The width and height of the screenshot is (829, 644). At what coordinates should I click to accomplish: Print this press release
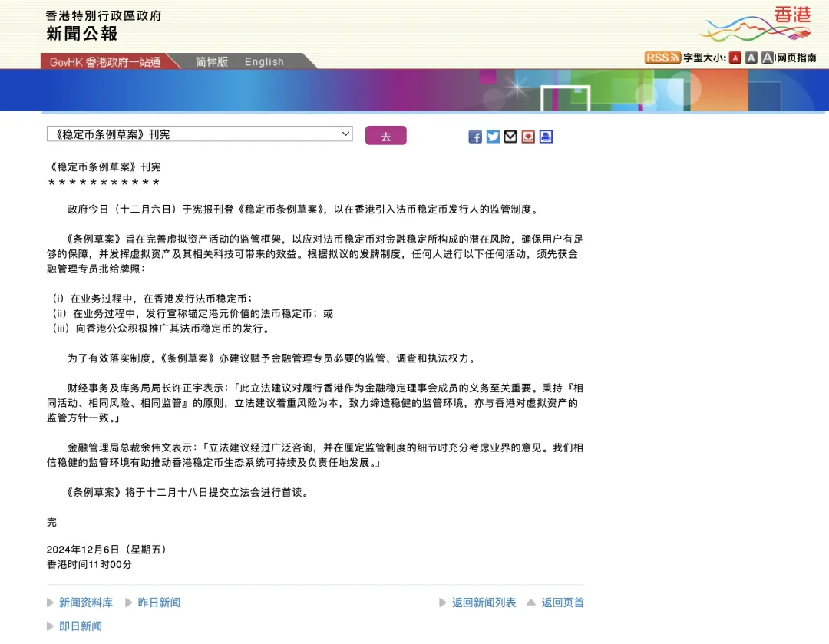point(545,136)
